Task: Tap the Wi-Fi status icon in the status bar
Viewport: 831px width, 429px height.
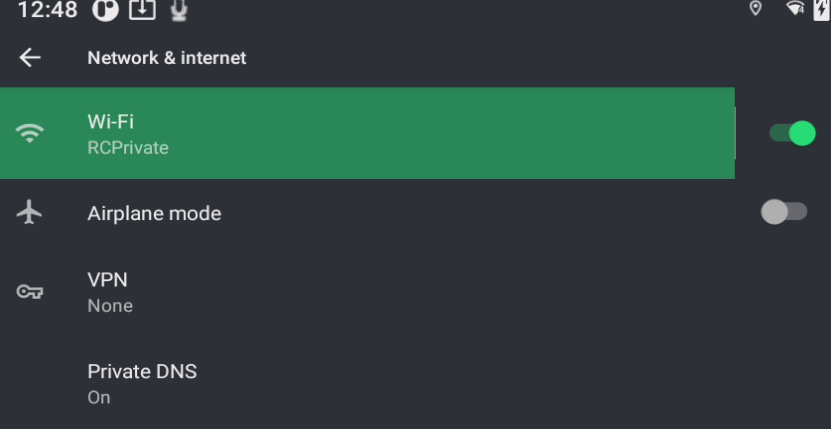Action: tap(796, 9)
